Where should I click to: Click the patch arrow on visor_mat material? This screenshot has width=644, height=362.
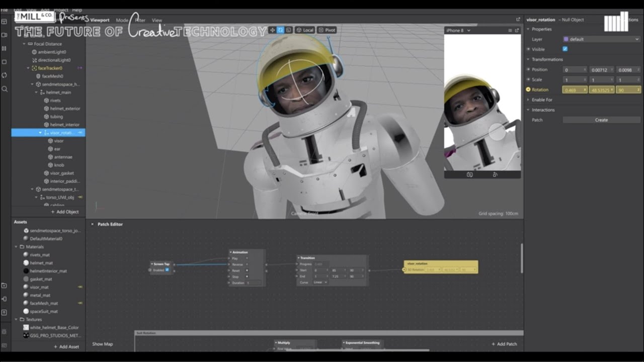[x=79, y=287]
